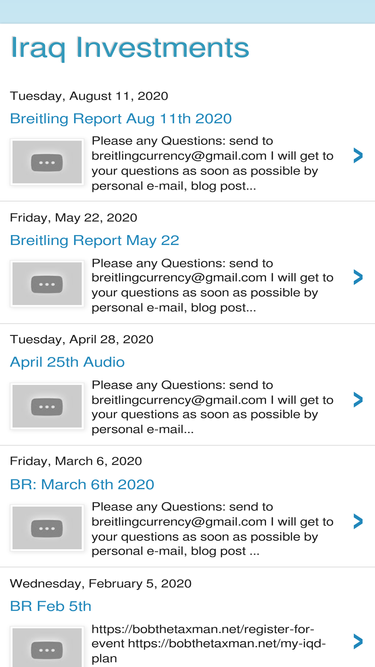Open April 25th Audio post title

click(67, 362)
